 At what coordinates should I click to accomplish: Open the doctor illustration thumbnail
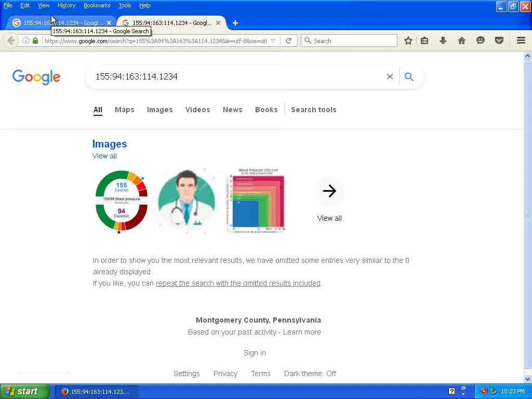point(187,200)
